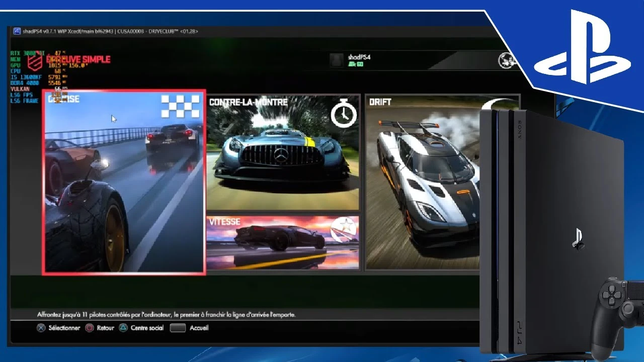Click the checkered flag icon on the Course tile
This screenshot has height=362, width=644.
click(180, 106)
